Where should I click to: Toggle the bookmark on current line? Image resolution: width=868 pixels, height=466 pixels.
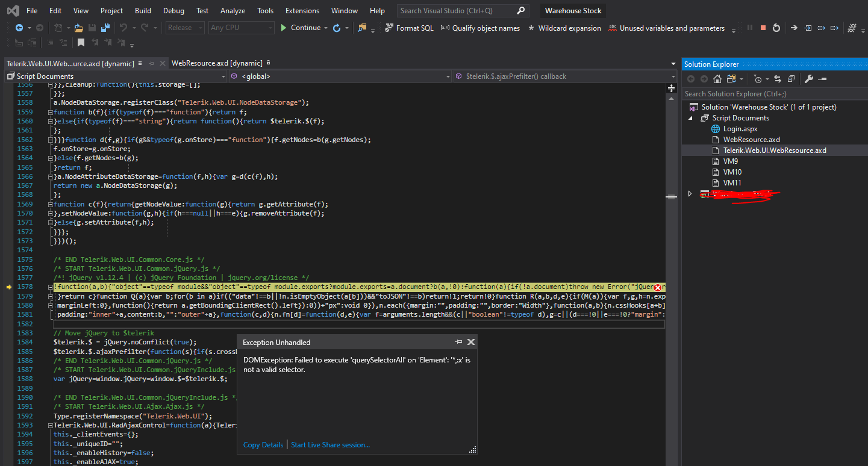point(80,42)
